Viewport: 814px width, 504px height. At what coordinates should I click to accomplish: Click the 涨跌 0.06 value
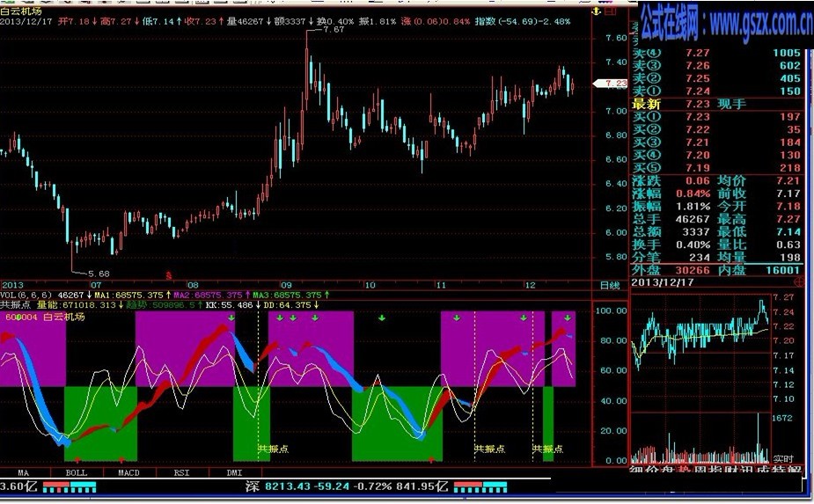click(697, 180)
